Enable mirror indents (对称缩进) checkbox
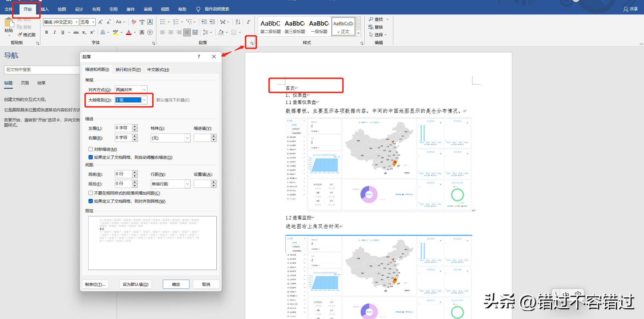The height and width of the screenshot is (319, 644). click(91, 149)
